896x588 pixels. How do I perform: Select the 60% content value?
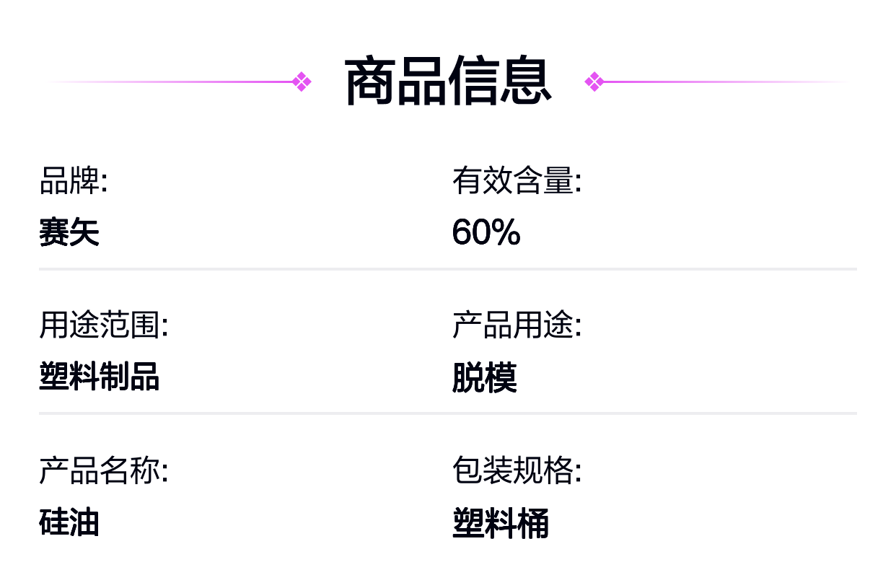[x=486, y=232]
